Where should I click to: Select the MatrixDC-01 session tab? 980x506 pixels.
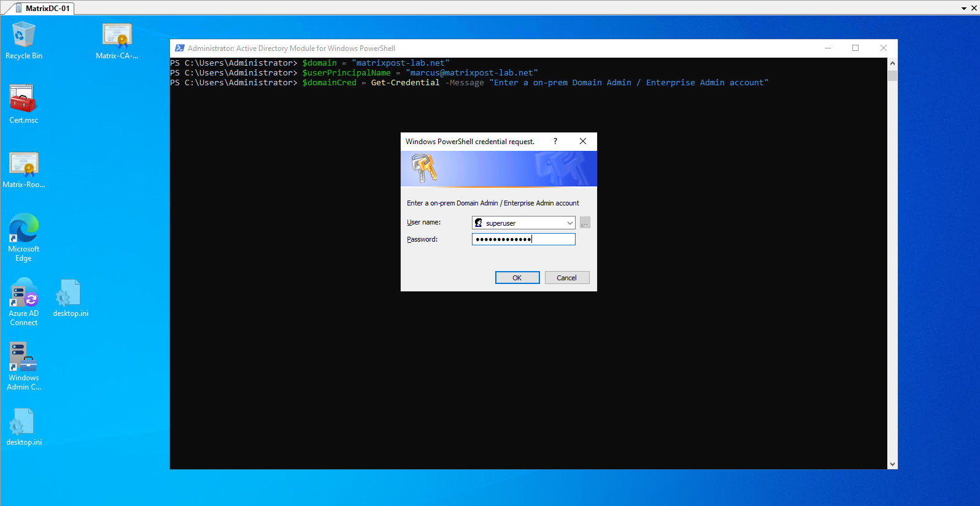pyautogui.click(x=42, y=9)
